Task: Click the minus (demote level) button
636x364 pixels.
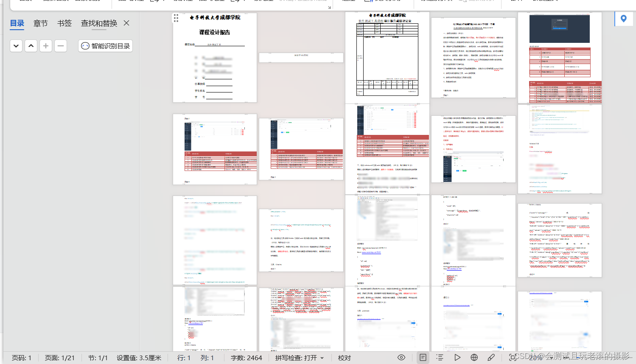Action: pos(61,46)
